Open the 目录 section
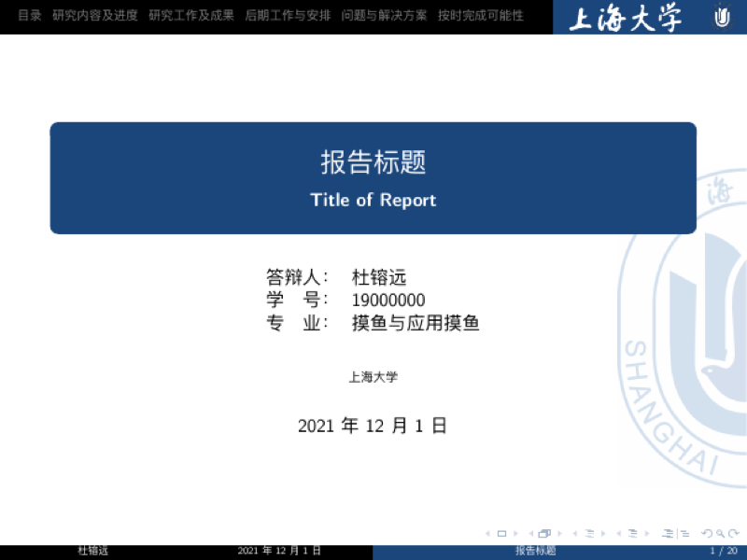 (30, 16)
